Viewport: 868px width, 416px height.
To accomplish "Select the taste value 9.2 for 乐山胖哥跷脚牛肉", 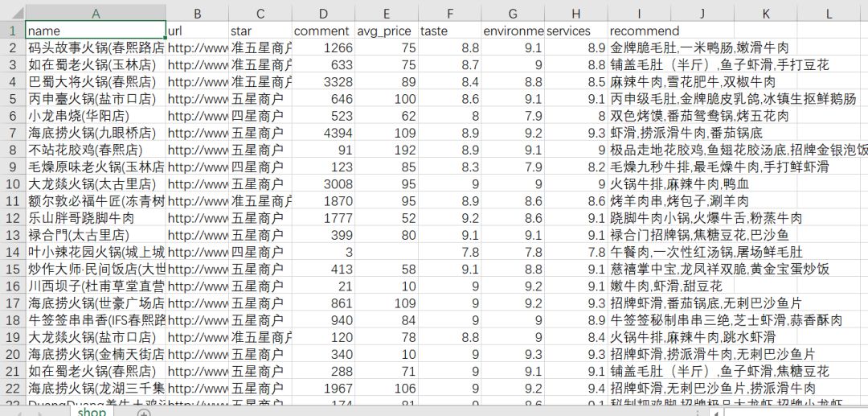I will 450,218.
